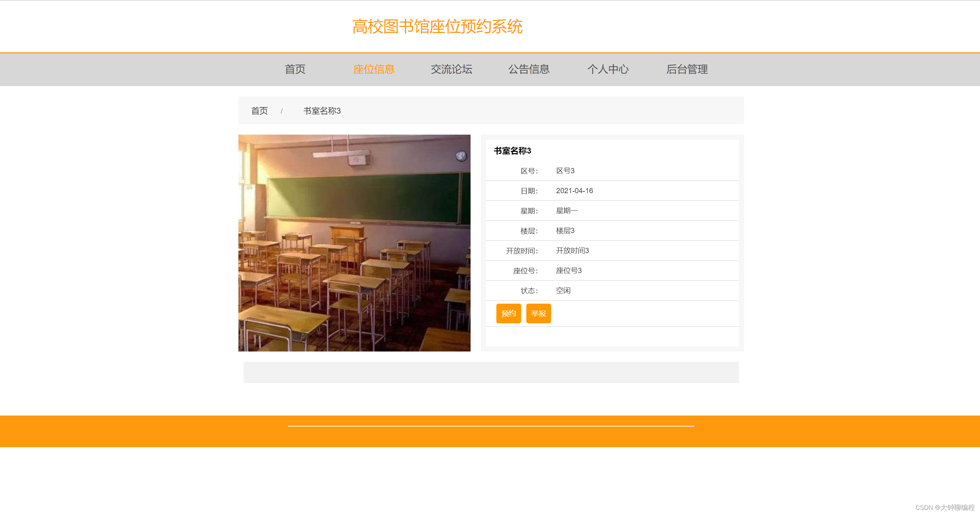This screenshot has height=514, width=980.
Task: Navigate to 后台管理 admin panel
Action: click(x=687, y=69)
